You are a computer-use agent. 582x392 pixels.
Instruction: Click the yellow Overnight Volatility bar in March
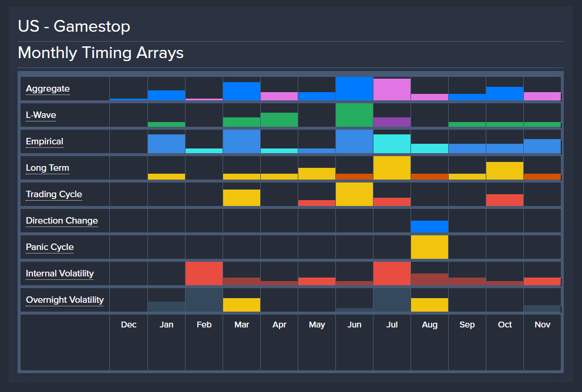point(241,305)
